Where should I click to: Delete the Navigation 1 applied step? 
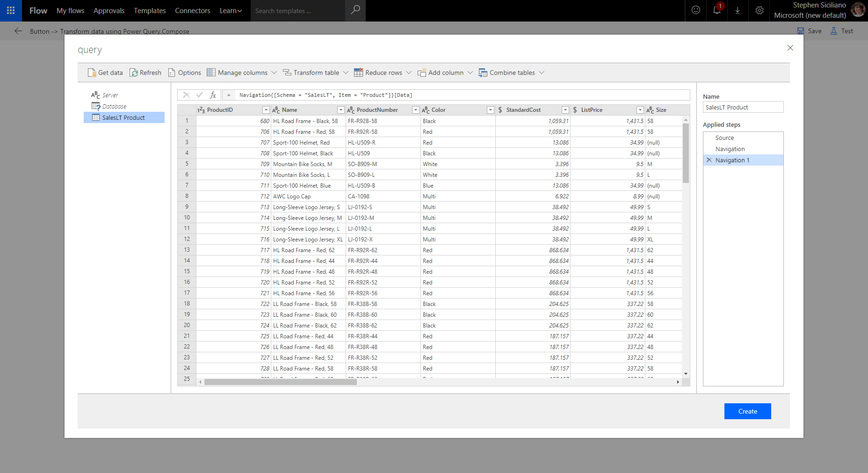click(x=709, y=160)
